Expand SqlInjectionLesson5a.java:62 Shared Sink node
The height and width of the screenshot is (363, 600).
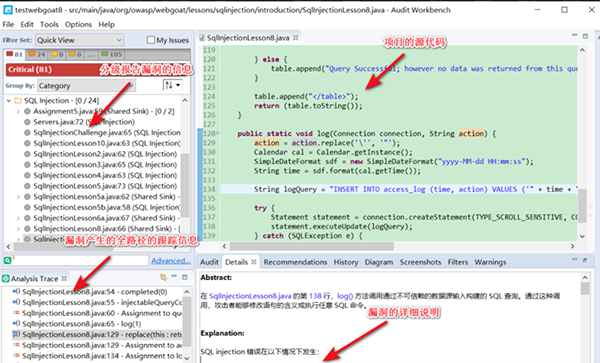coord(18,197)
